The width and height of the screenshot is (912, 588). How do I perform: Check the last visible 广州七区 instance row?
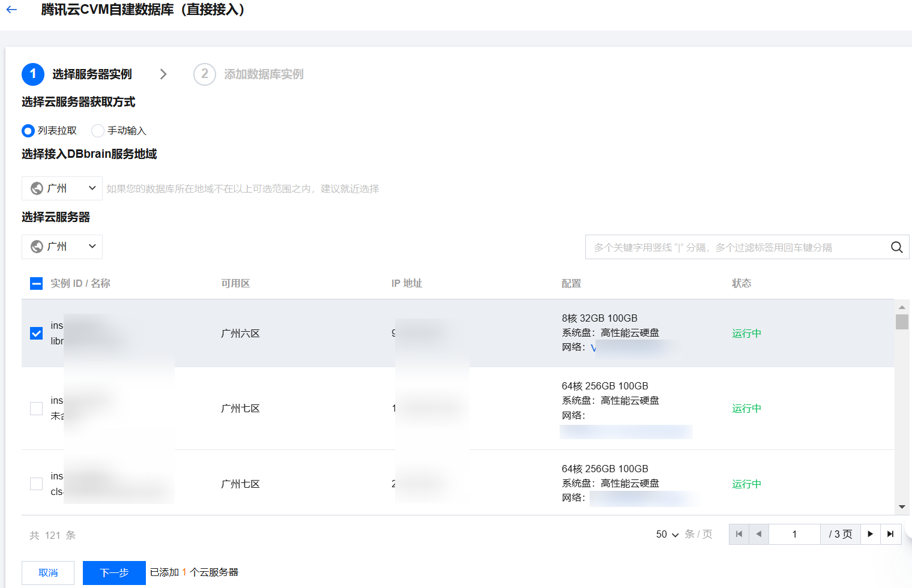(37, 484)
